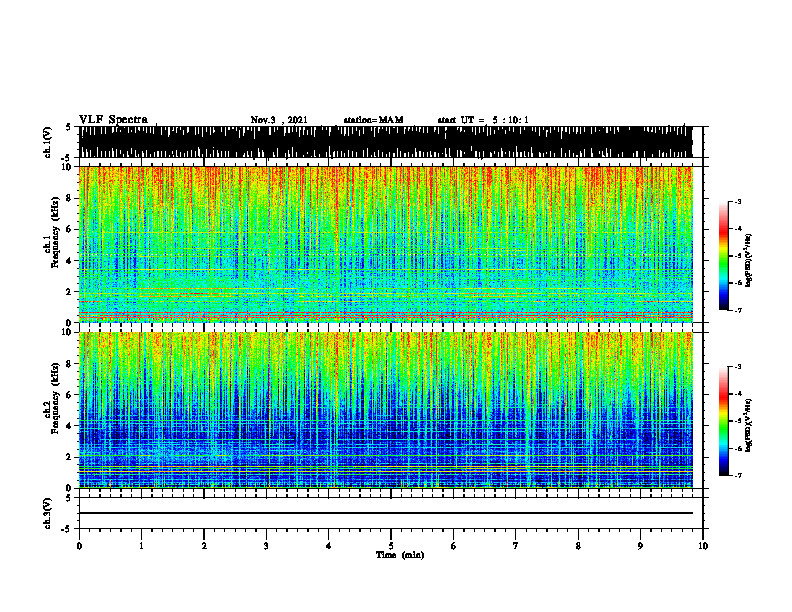
Task: Click the flat black ch.3 voltage line
Action: [385, 513]
